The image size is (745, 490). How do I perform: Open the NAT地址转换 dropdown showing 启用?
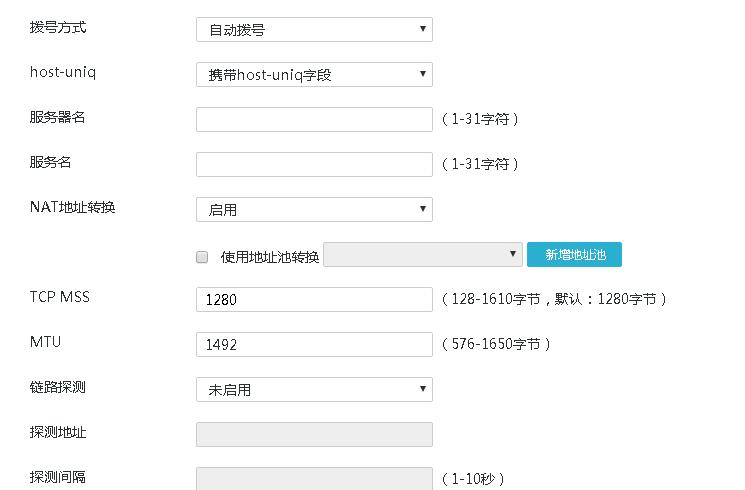tap(314, 210)
